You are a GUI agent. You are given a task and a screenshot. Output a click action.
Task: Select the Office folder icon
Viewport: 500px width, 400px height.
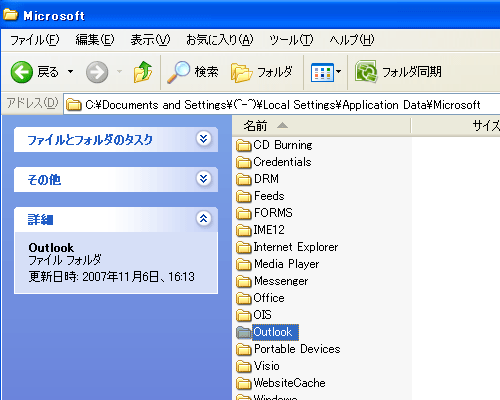point(244,298)
